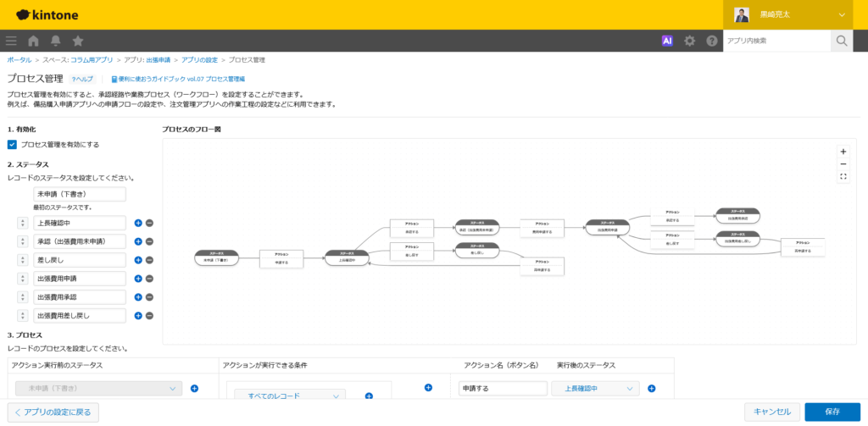Open the ヘルプ link next to title
Image resolution: width=868 pixels, height=426 pixels.
[82, 80]
